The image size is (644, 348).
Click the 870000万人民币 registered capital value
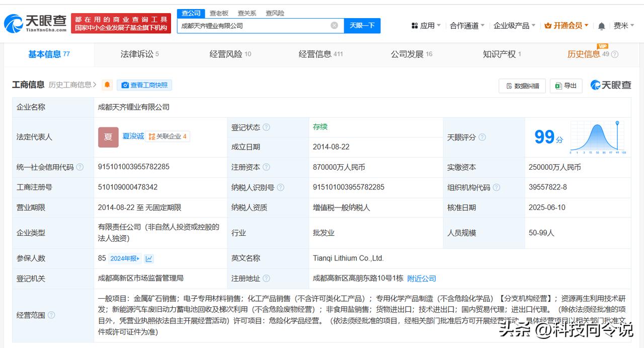pos(339,167)
